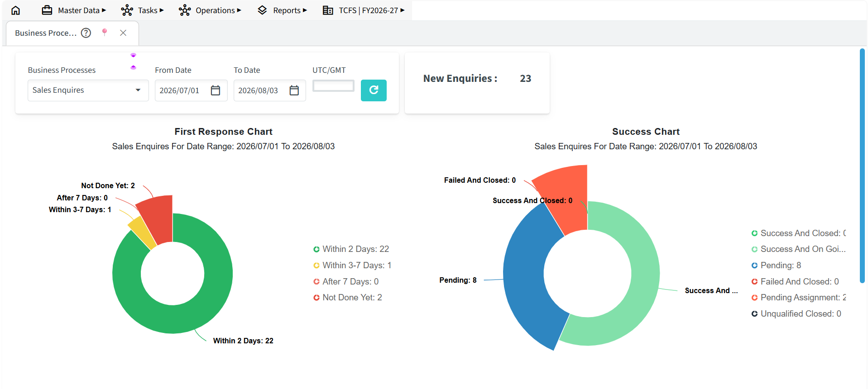The width and height of the screenshot is (868, 389).
Task: Toggle Not Done Yet legend entry
Action: (348, 298)
